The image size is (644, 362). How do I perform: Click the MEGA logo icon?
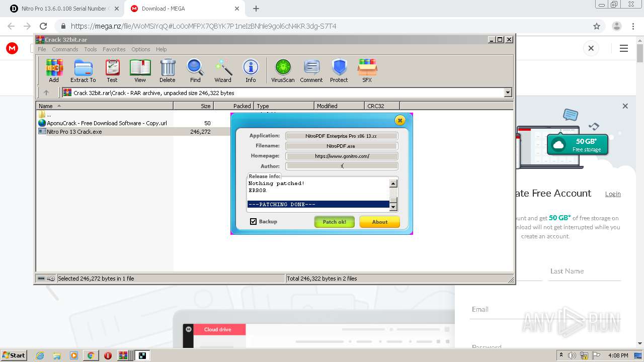pyautogui.click(x=12, y=48)
